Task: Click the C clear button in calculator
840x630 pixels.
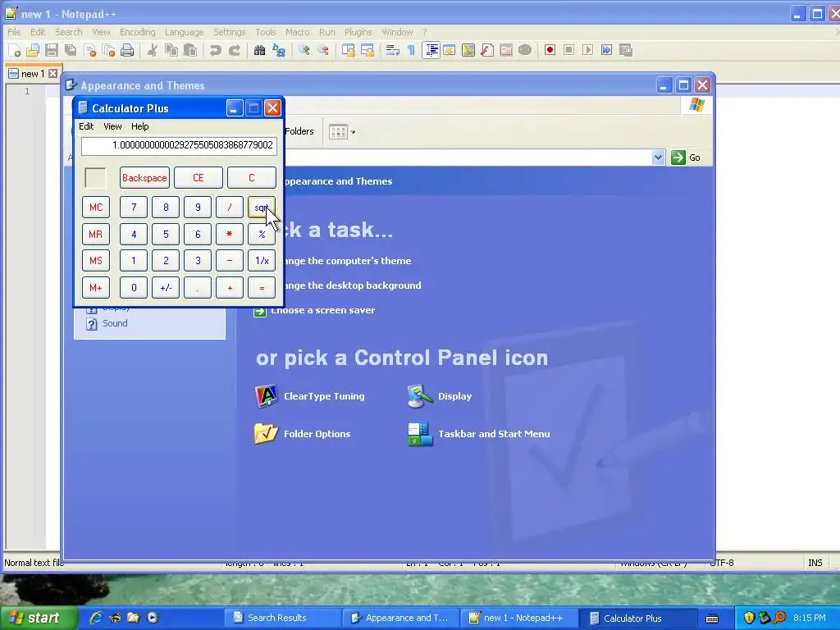Action: click(252, 178)
